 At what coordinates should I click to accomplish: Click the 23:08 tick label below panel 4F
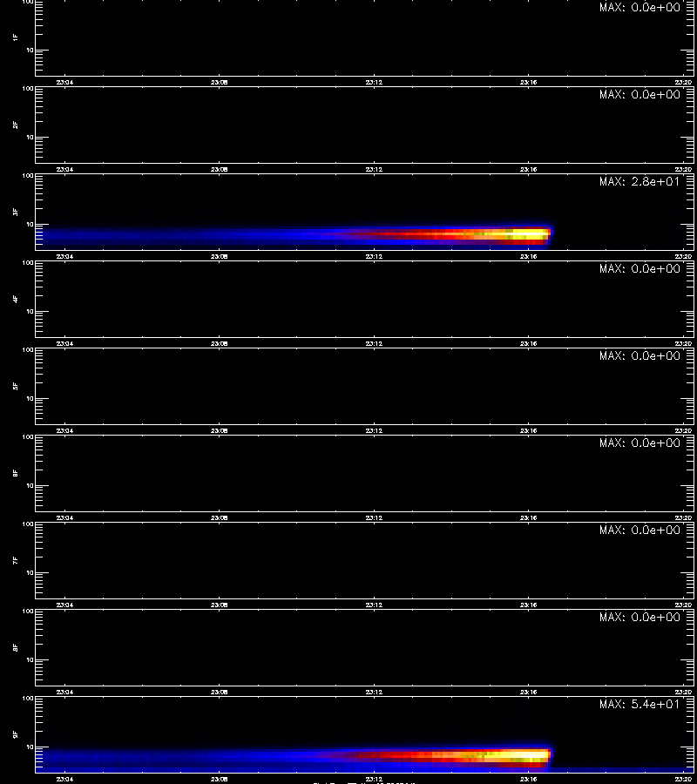219,343
